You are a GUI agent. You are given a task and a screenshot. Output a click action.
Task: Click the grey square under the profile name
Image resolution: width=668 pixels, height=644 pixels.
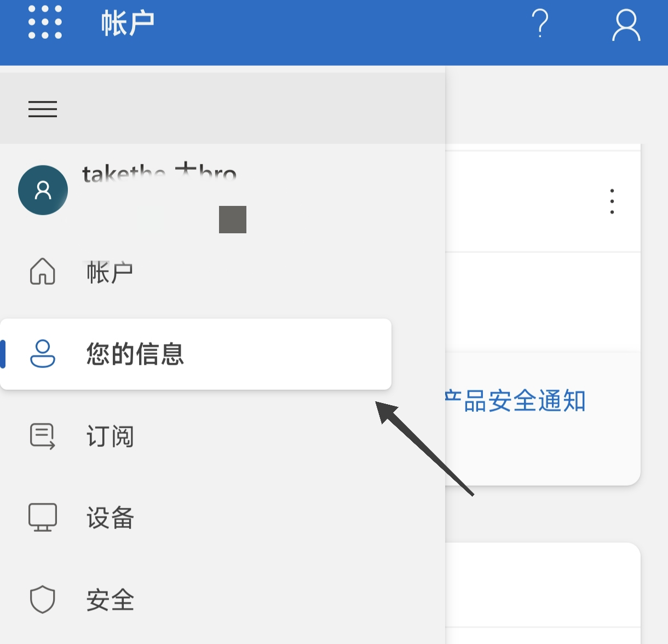tap(233, 220)
